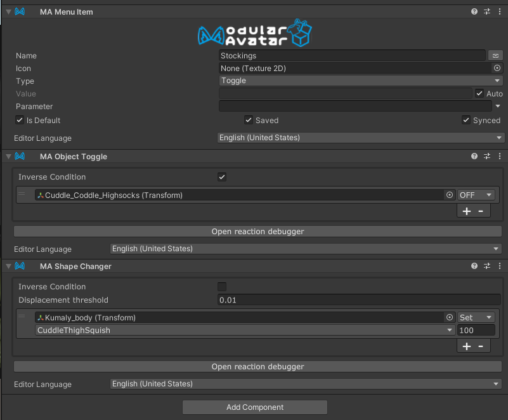Open reaction debugger in MA Object Toggle

pyautogui.click(x=257, y=232)
